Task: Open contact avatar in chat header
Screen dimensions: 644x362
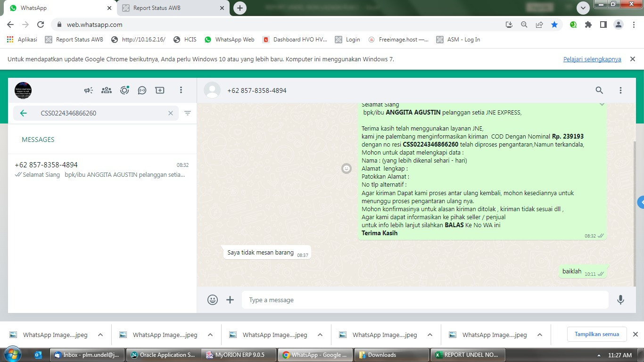Action: pos(212,90)
